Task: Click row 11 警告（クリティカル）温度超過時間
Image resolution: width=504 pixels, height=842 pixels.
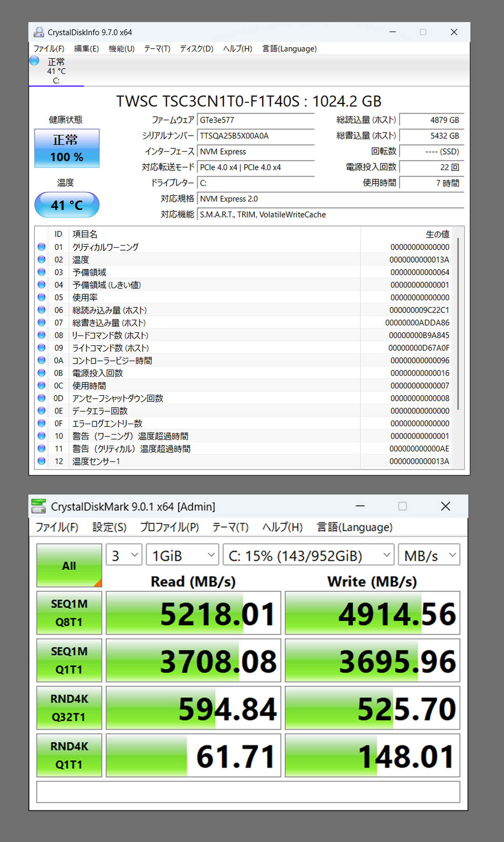Action: pyautogui.click(x=243, y=449)
